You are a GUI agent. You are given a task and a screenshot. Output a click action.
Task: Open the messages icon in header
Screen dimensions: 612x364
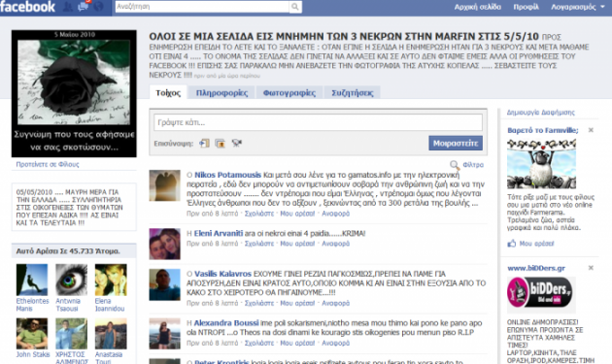(83, 7)
